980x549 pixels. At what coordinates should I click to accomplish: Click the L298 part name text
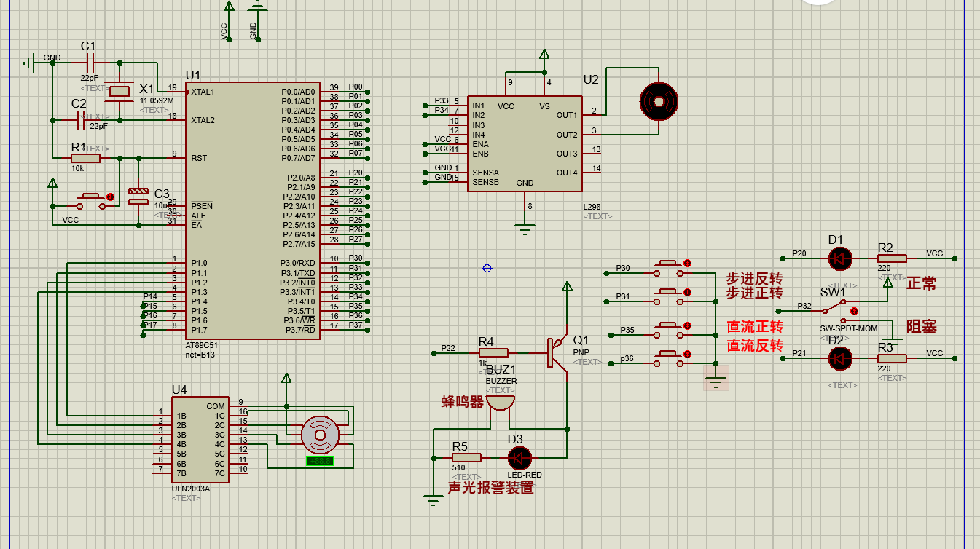[x=592, y=207]
